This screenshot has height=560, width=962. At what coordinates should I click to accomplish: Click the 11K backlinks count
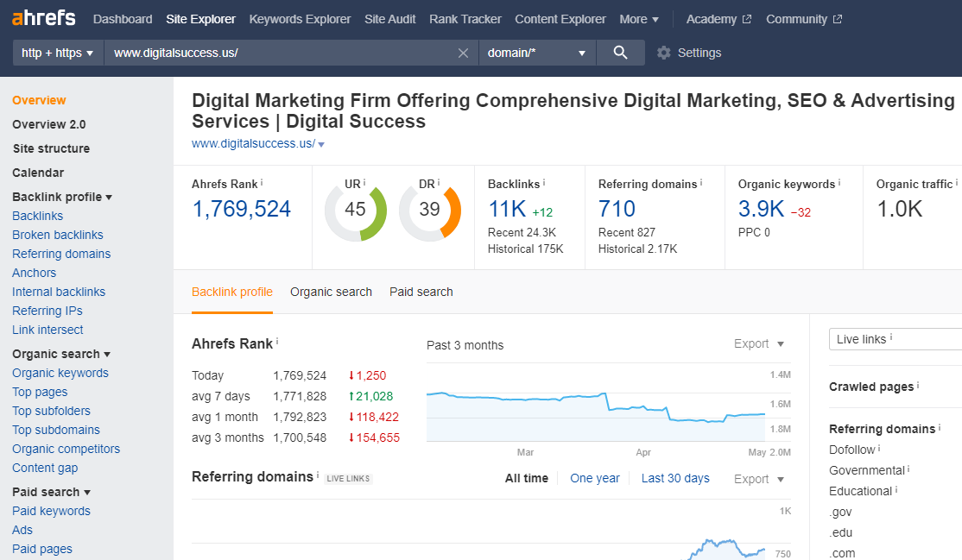(507, 209)
